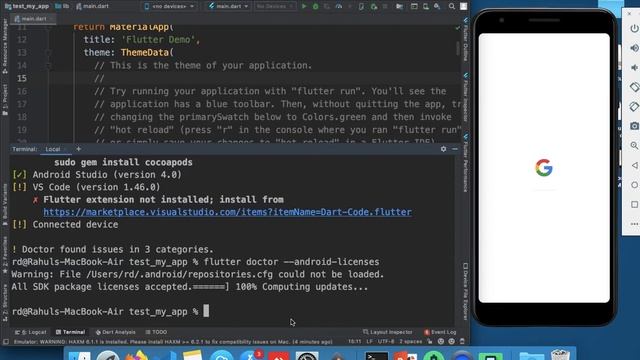
Task: Click the LF line separator status item
Action: (369, 342)
